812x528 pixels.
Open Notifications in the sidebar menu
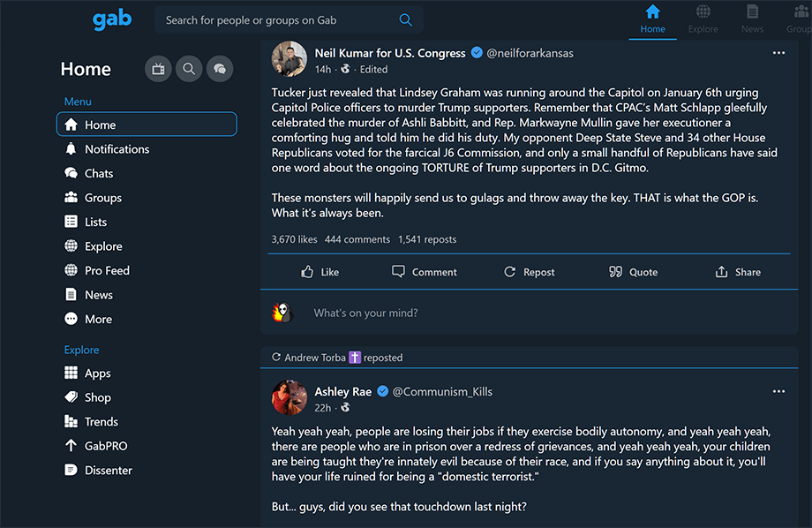[x=117, y=149]
